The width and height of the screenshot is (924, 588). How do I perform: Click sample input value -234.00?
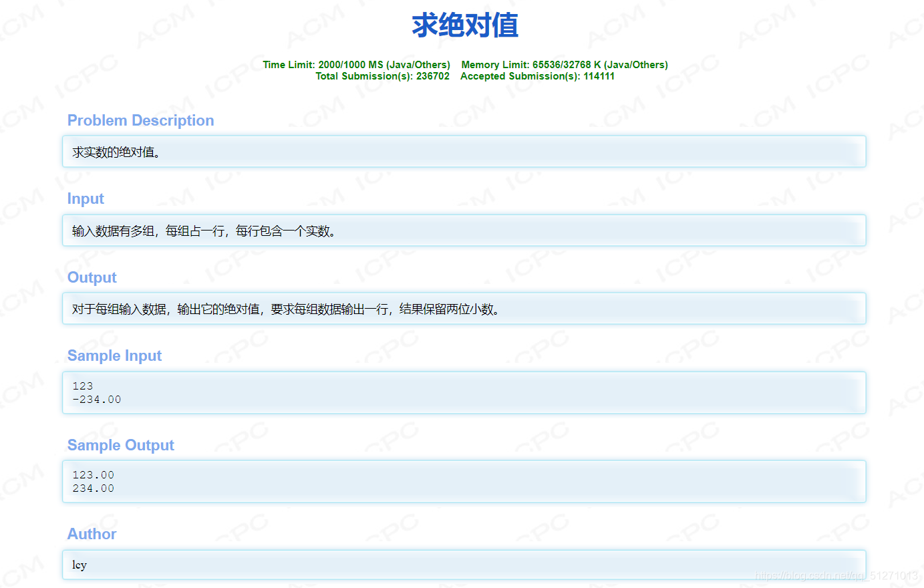[x=97, y=400]
